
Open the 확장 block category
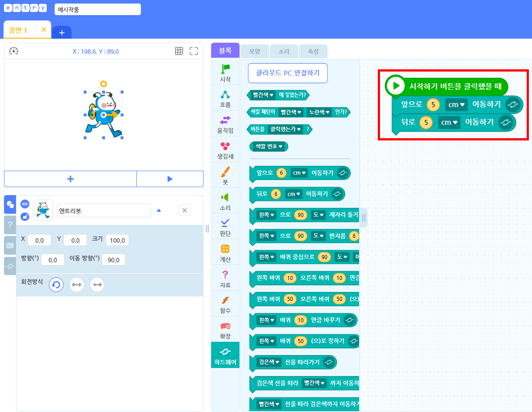coord(225,330)
